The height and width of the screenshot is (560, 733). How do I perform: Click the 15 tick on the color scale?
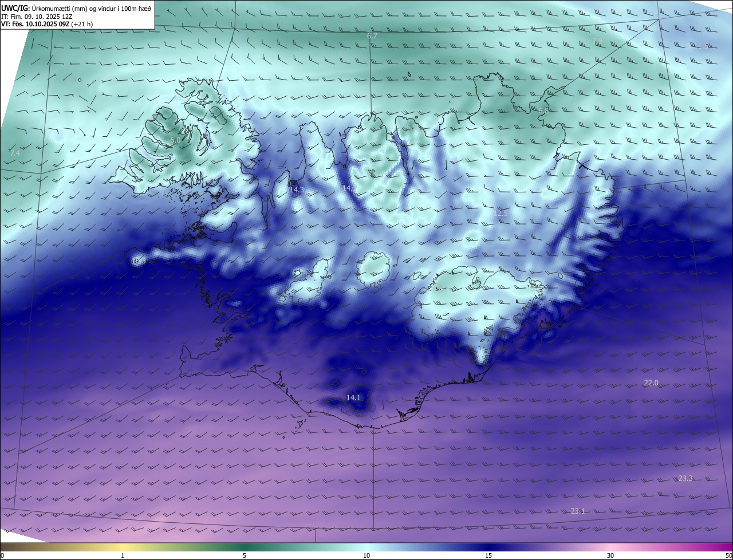(x=488, y=555)
